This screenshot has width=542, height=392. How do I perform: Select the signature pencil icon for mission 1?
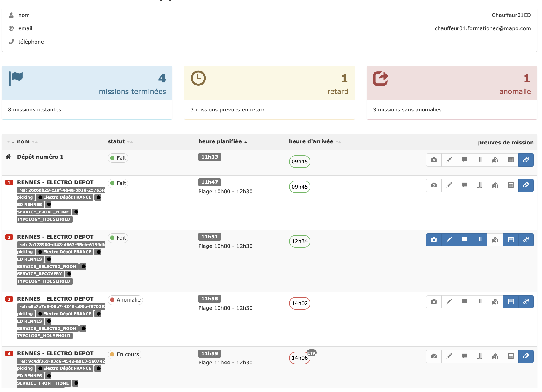(x=449, y=185)
